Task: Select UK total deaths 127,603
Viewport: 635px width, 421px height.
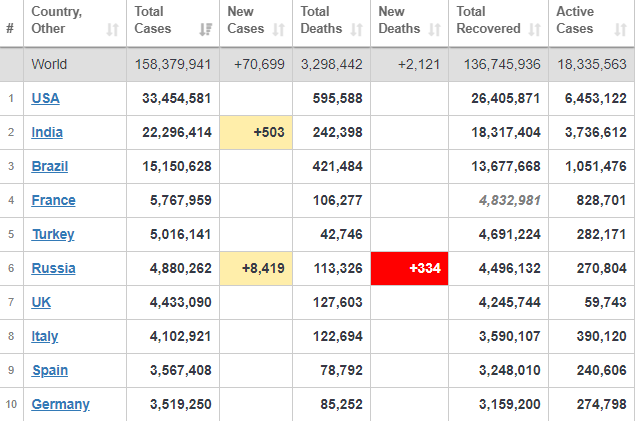Action: click(337, 302)
